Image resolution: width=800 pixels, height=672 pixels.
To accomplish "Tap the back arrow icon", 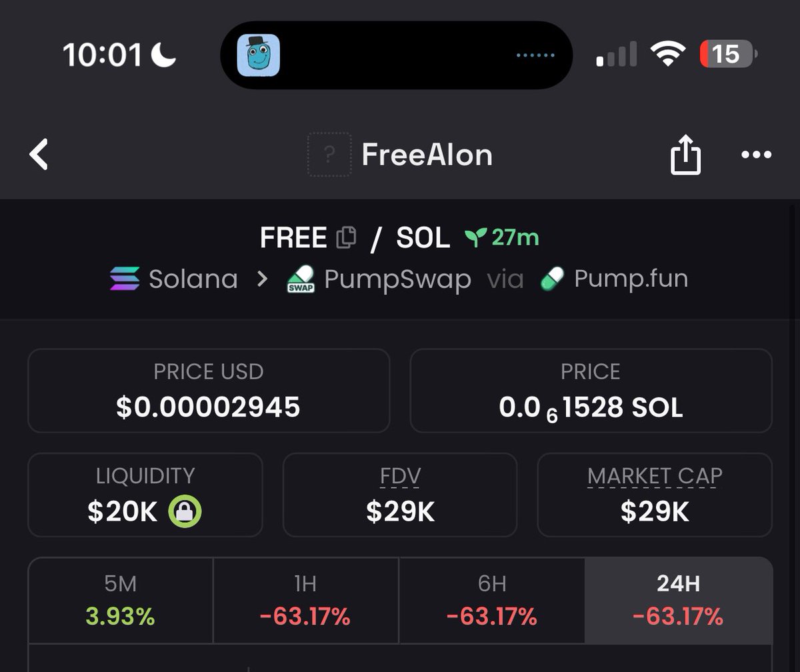I will pos(39,155).
